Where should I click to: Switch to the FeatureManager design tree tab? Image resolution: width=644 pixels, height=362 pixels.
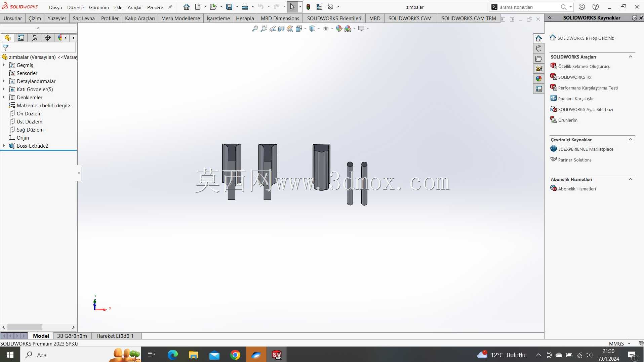click(7, 38)
